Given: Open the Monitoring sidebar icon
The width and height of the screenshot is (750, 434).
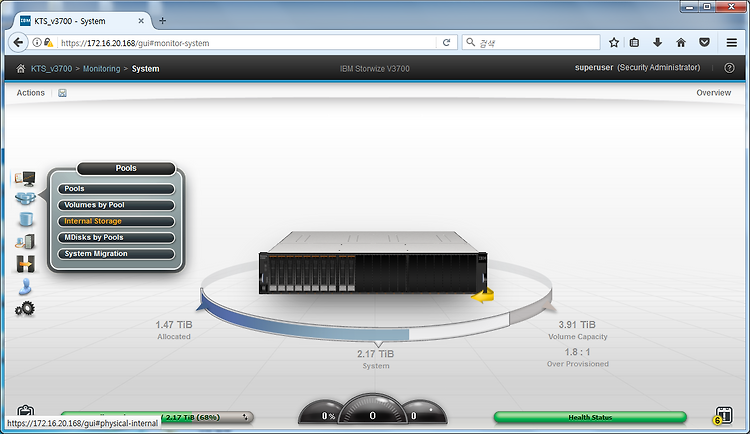Looking at the screenshot, I should tap(25, 178).
